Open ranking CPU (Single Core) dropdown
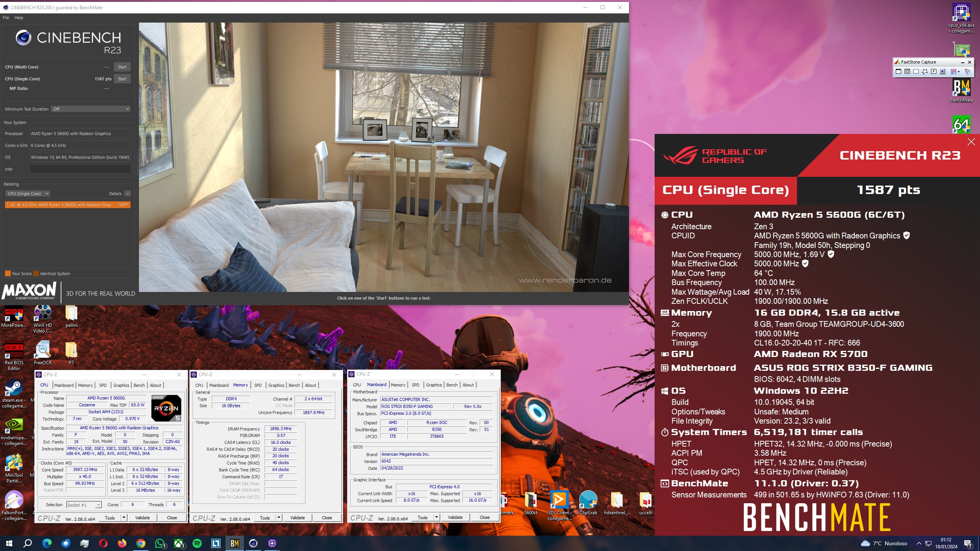The width and height of the screenshot is (980, 551). (x=28, y=194)
